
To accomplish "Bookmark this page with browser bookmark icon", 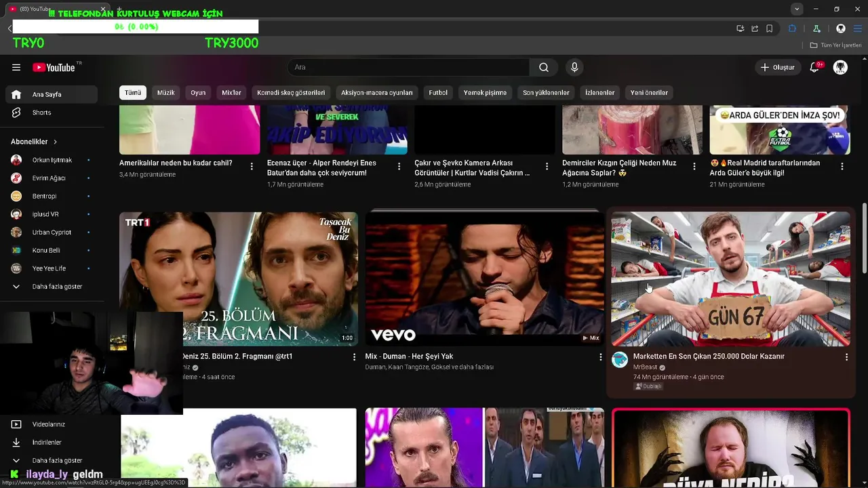I will pos(770,28).
